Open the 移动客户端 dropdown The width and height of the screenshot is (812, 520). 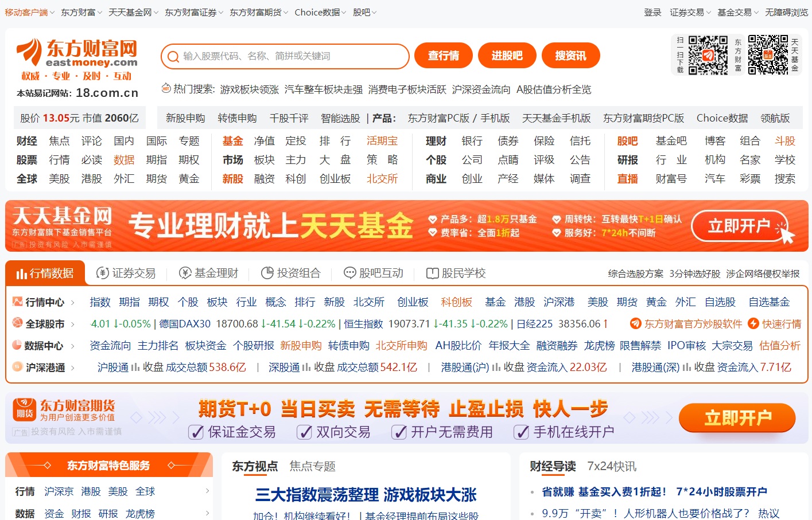pyautogui.click(x=30, y=12)
